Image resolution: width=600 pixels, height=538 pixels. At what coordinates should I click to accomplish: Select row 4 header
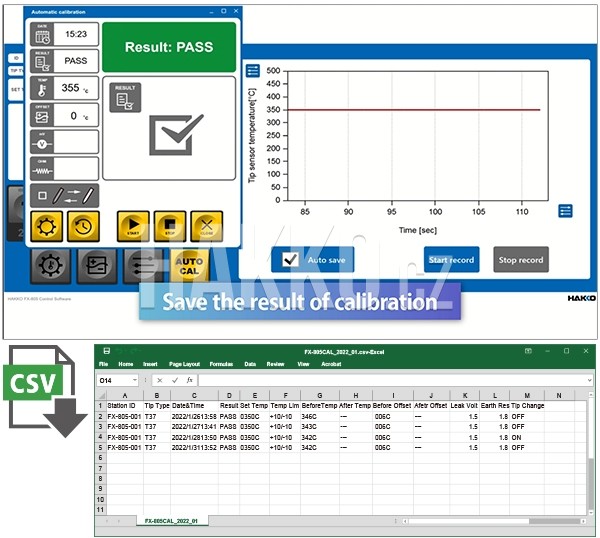[101, 437]
